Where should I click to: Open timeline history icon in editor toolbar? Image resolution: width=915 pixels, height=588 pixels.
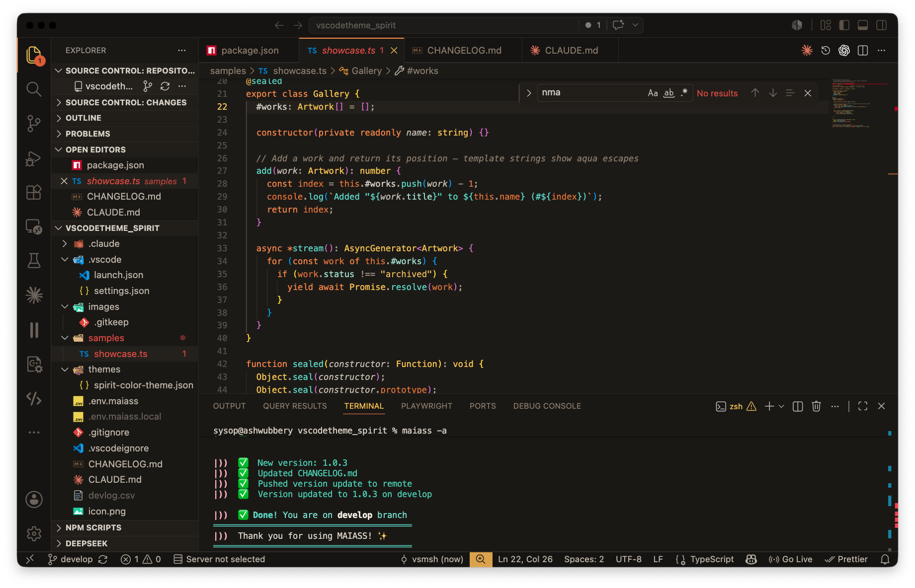point(826,51)
